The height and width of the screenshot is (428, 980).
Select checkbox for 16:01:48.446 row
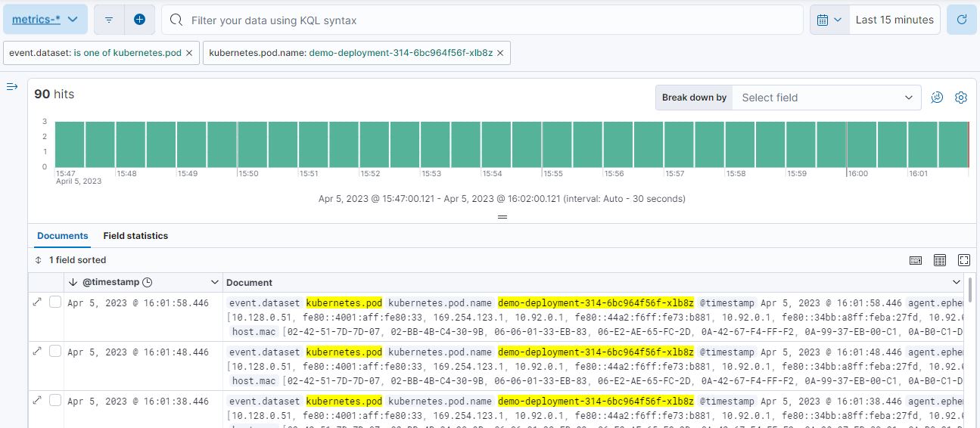55,352
